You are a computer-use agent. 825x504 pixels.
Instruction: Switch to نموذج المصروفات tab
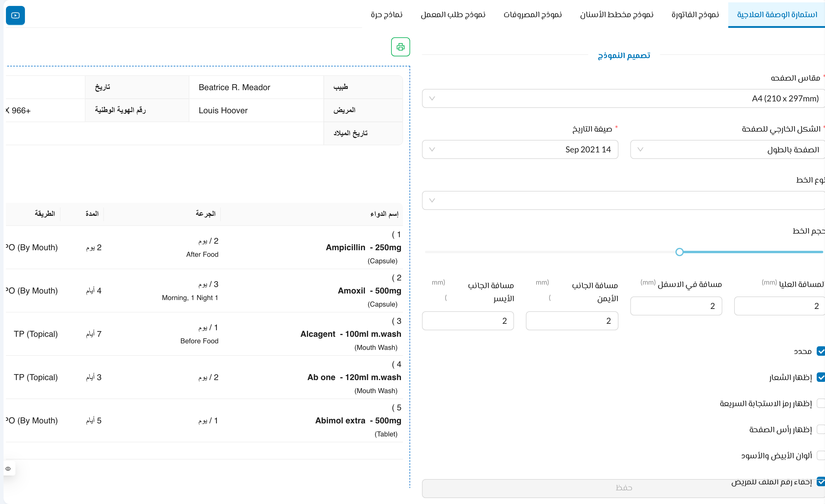(533, 15)
